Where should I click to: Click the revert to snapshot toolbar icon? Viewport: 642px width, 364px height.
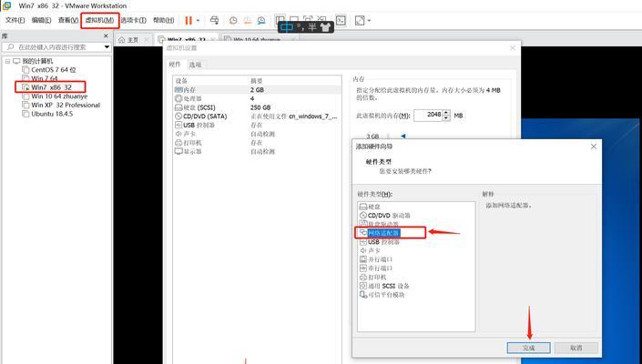(x=248, y=20)
